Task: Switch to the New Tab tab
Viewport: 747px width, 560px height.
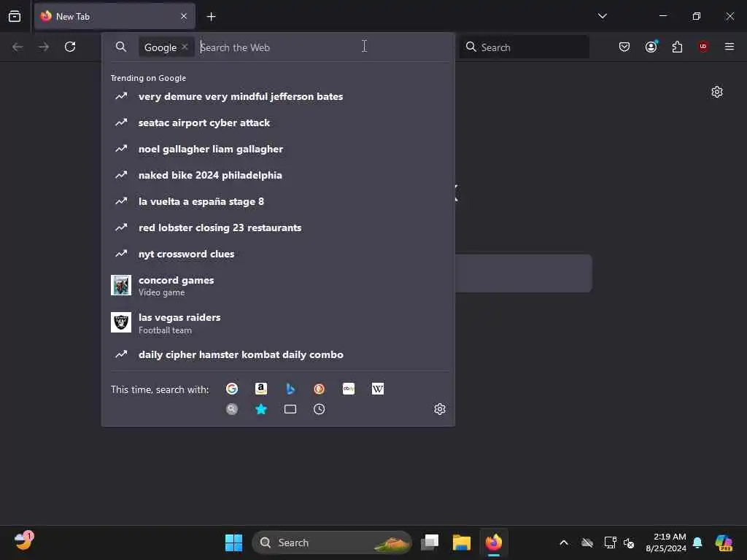Action: pos(115,16)
